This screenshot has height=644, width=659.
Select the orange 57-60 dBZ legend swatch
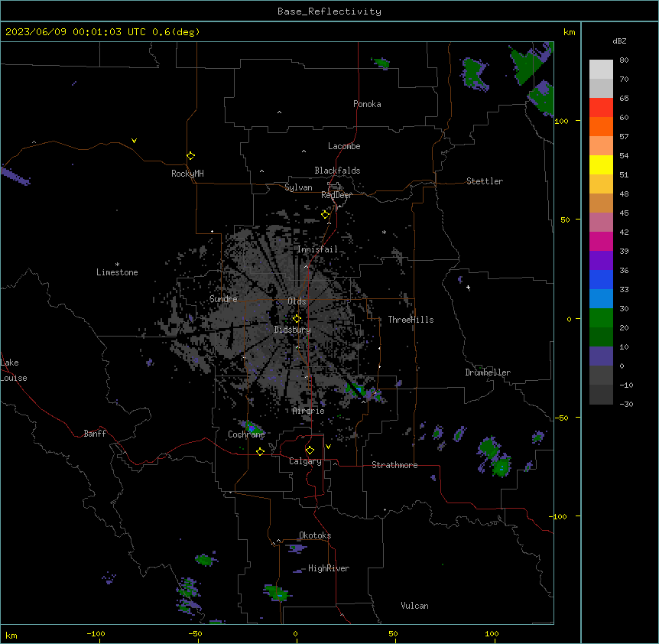click(601, 126)
